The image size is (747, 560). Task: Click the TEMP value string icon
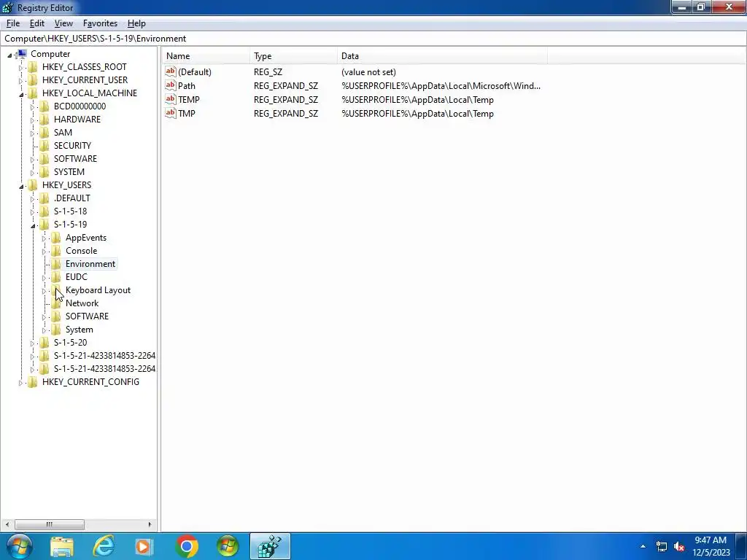coord(171,99)
